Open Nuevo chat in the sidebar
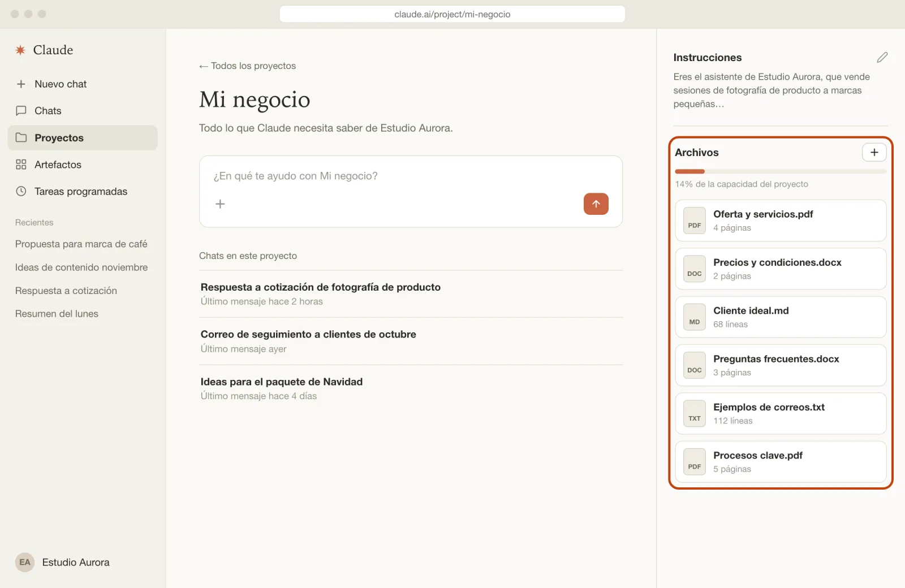Image resolution: width=905 pixels, height=588 pixels. pyautogui.click(x=83, y=84)
